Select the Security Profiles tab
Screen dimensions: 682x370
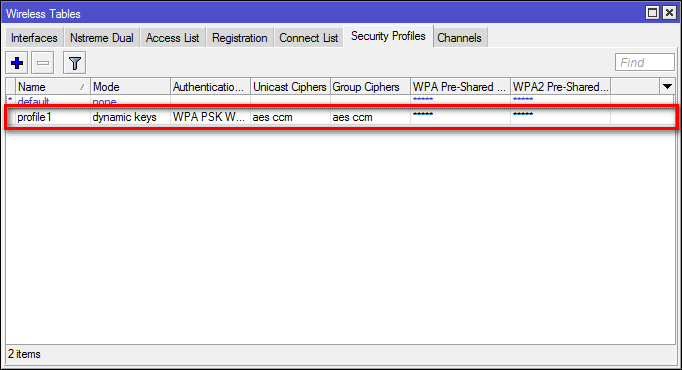click(388, 36)
